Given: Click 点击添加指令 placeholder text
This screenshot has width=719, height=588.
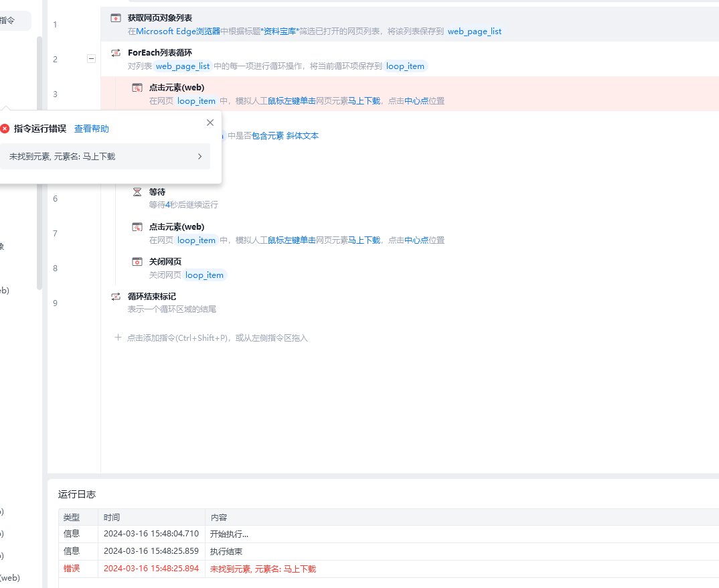Looking at the screenshot, I should 218,338.
